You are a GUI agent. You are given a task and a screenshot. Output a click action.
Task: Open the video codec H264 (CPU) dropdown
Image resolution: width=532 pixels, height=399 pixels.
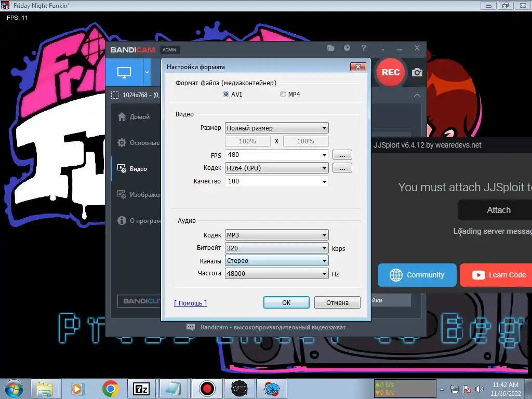point(276,168)
